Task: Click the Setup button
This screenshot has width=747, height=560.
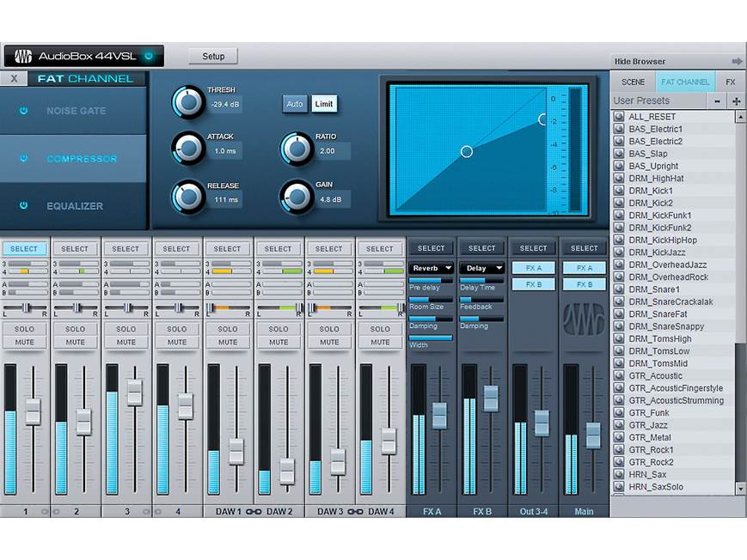Action: click(x=211, y=55)
